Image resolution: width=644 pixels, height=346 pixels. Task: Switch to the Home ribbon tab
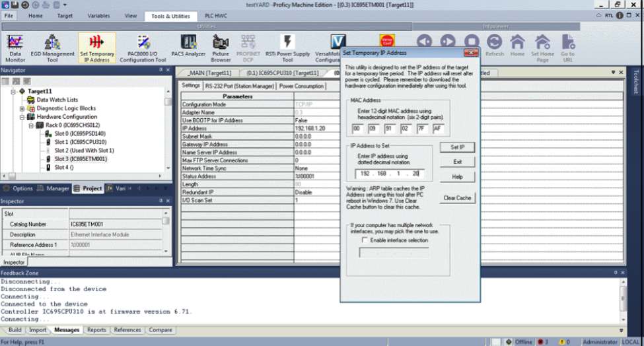[35, 16]
